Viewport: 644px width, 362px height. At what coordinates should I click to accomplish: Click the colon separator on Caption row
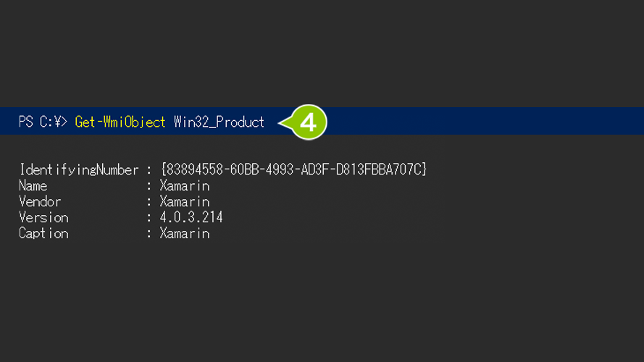pos(149,234)
